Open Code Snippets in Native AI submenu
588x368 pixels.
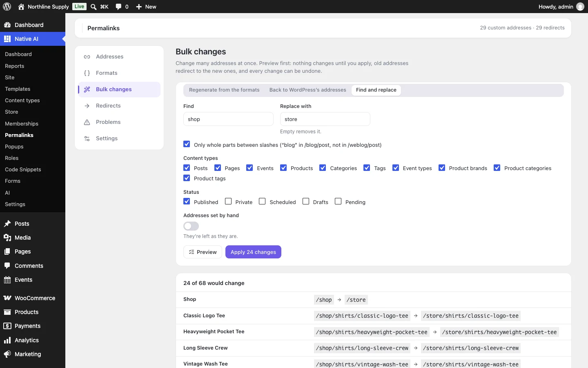(23, 170)
